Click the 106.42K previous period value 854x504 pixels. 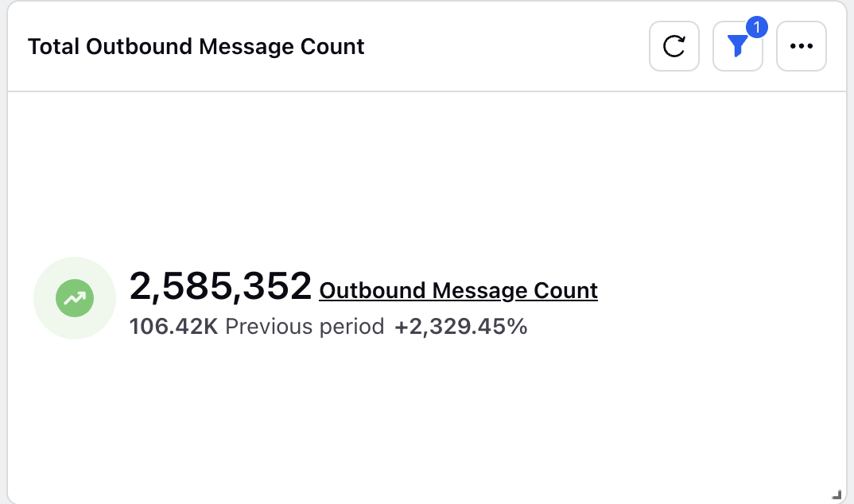pos(173,327)
